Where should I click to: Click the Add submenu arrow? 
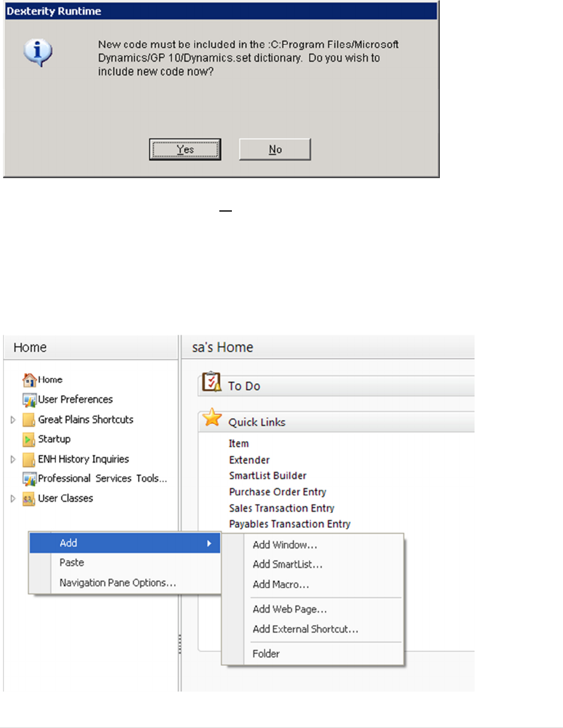tap(209, 543)
